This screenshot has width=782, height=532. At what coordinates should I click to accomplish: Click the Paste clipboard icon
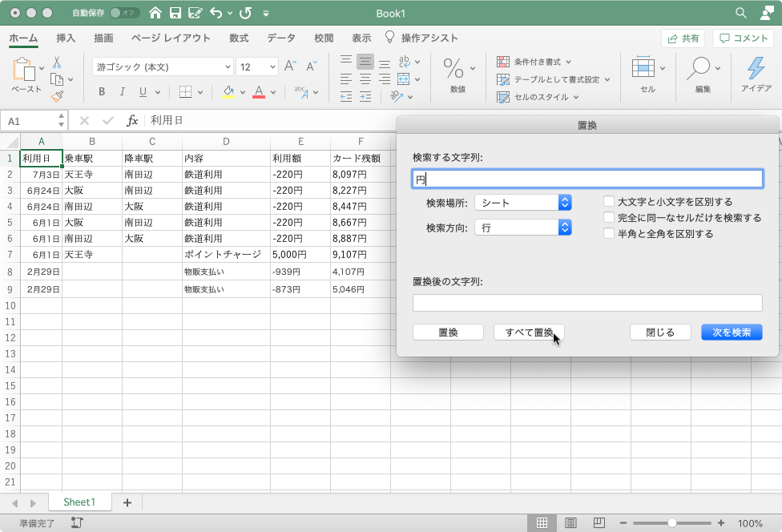click(x=23, y=70)
